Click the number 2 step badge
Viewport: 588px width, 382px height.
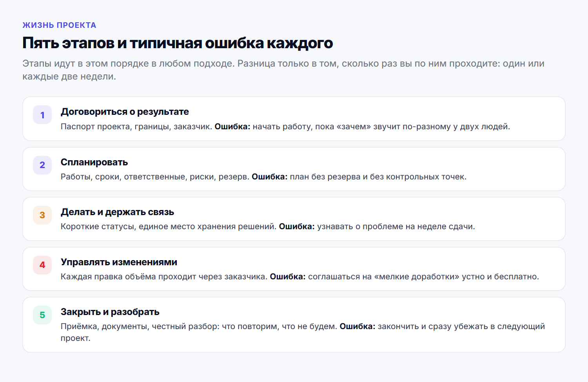pyautogui.click(x=42, y=165)
